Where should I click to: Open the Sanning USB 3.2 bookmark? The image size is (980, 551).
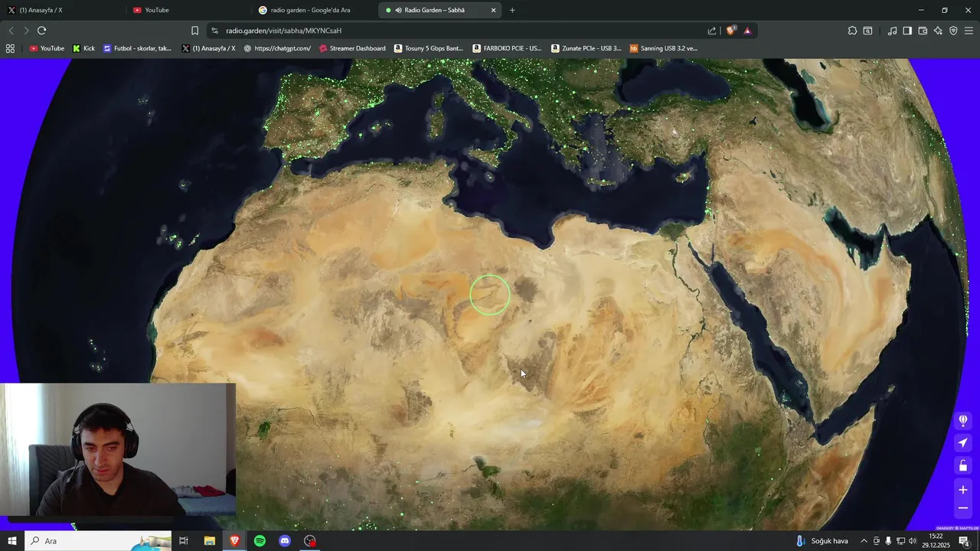tap(664, 48)
